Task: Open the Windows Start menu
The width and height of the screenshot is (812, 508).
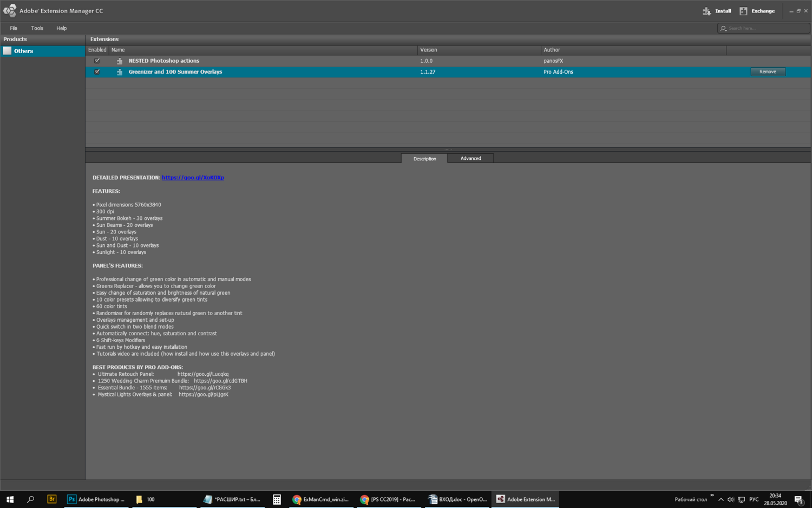Action: point(10,499)
